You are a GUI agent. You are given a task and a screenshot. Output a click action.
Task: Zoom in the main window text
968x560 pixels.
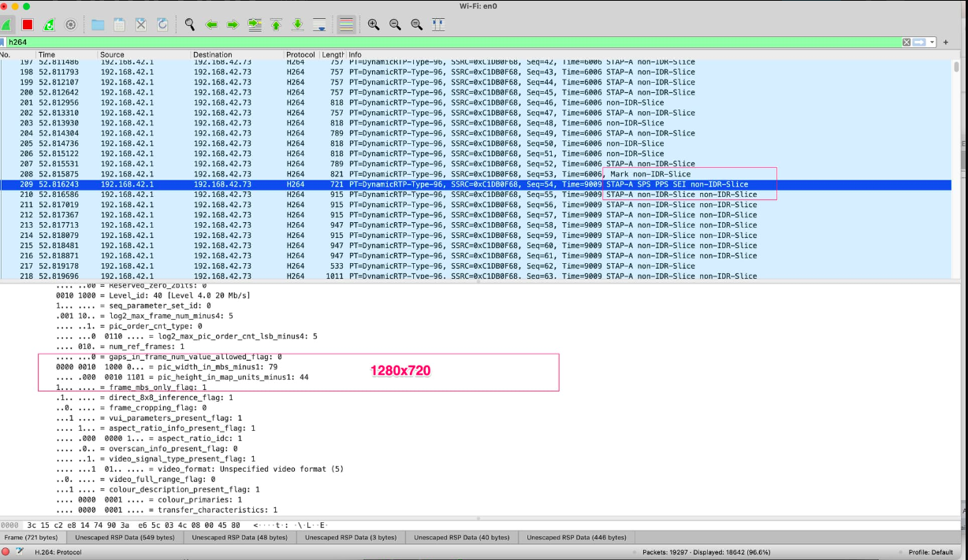click(374, 24)
